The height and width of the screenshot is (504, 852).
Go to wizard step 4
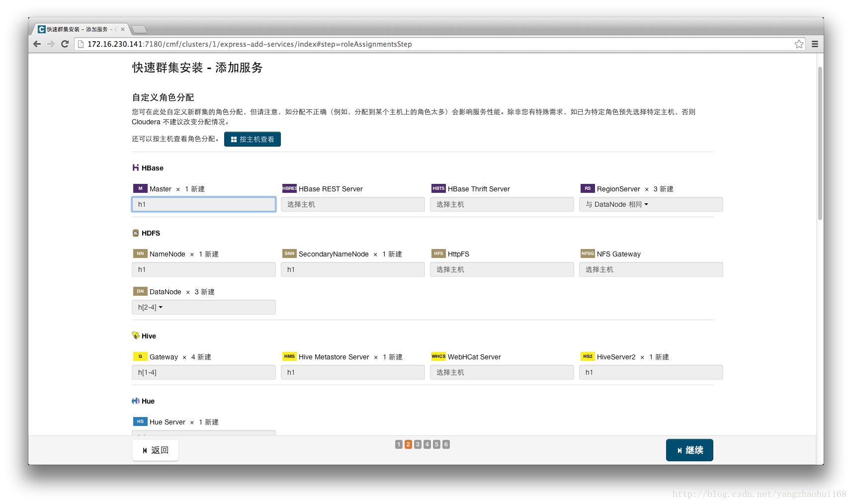pyautogui.click(x=427, y=444)
